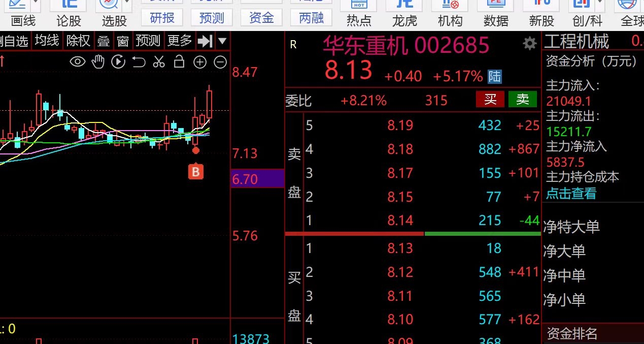Click the 自选 watchlist tab
This screenshot has height=344, width=644.
pyautogui.click(x=15, y=41)
